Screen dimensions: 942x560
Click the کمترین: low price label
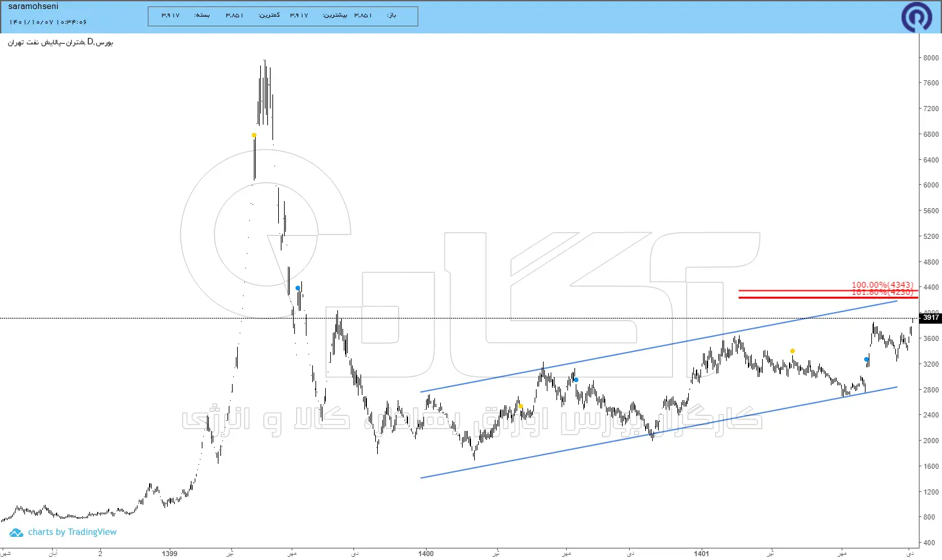click(x=269, y=15)
